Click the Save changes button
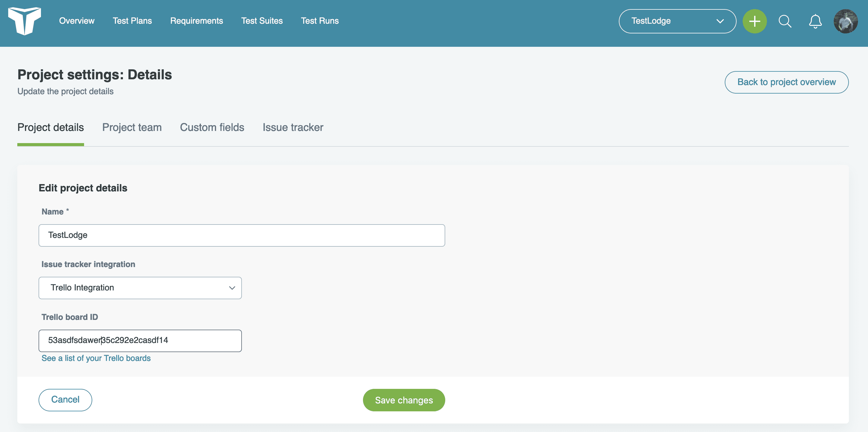Screen dimensions: 868x432 pyautogui.click(x=404, y=399)
